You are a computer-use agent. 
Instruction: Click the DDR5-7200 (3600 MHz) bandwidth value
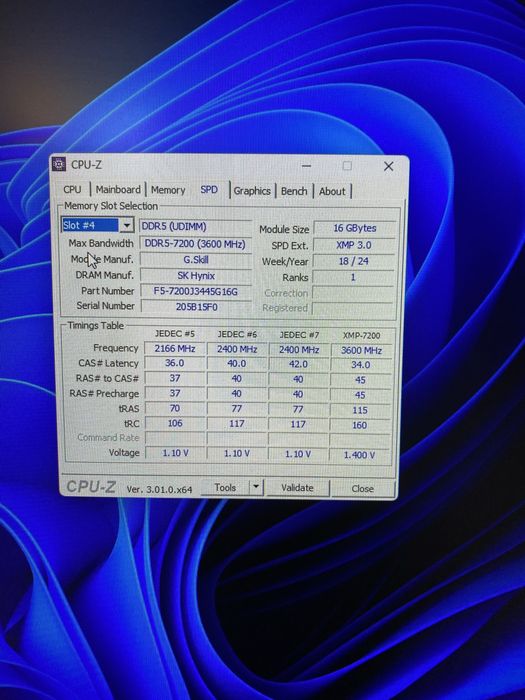(196, 244)
